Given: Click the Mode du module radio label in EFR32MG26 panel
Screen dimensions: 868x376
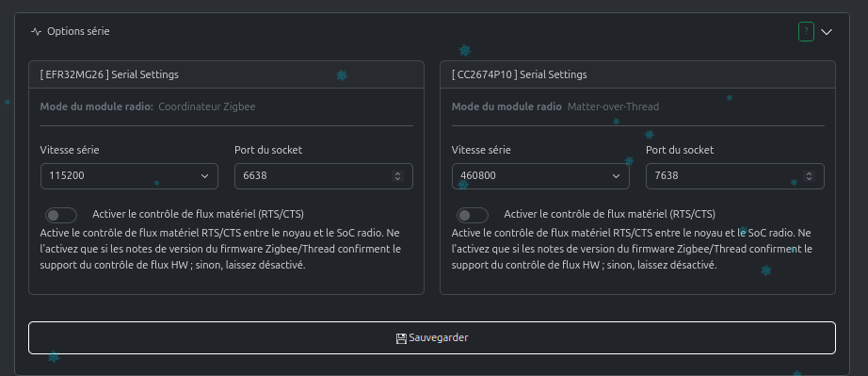Looking at the screenshot, I should pos(96,106).
